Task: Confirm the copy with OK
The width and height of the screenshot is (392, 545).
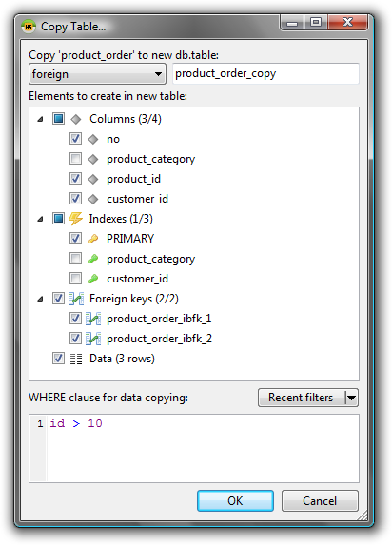Action: tap(235, 501)
